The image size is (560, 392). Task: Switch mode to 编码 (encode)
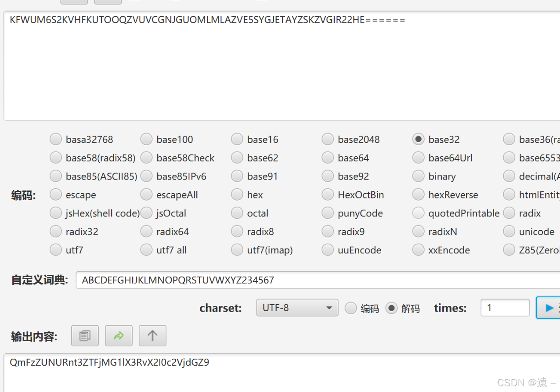[350, 308]
